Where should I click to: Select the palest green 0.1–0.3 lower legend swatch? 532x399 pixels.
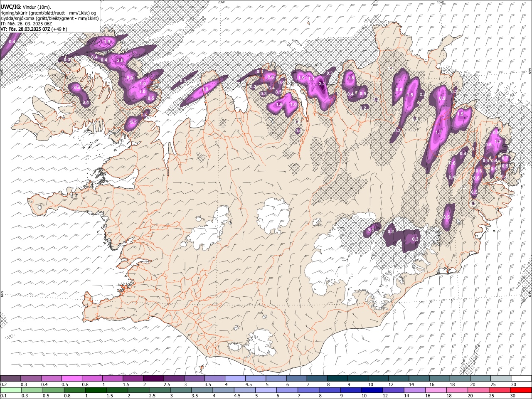click(11, 390)
